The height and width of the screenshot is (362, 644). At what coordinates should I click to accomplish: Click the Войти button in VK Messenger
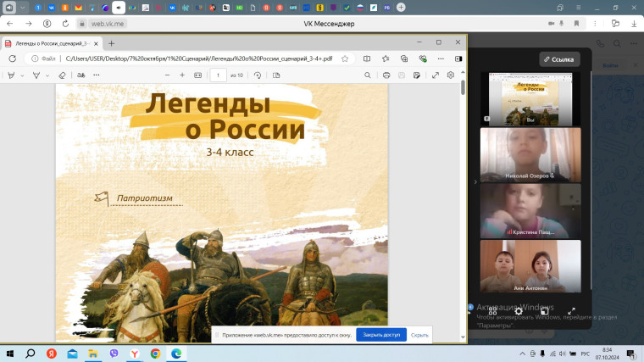610,65
